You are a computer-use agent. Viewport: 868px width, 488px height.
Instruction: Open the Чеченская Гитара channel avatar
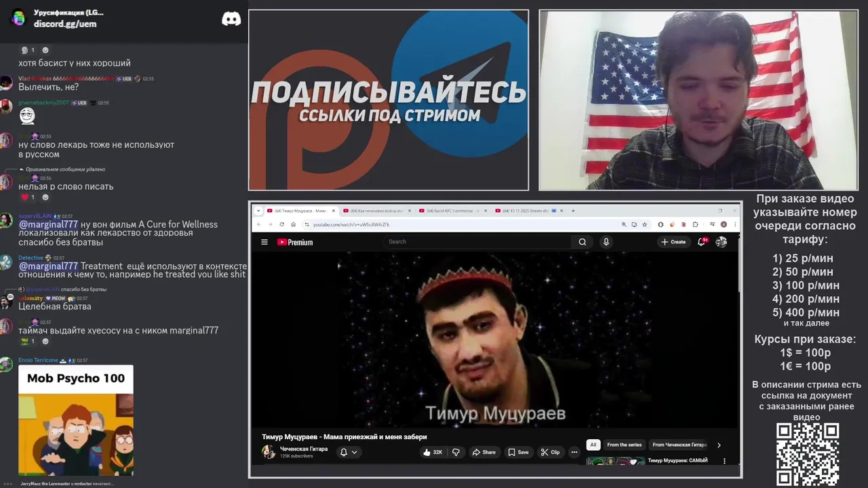269,452
